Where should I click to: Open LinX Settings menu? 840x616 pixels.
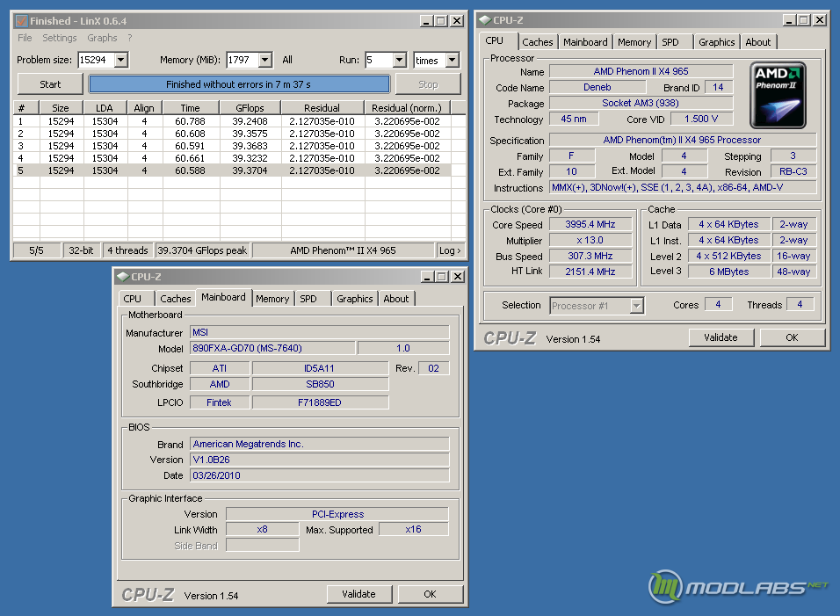click(60, 38)
